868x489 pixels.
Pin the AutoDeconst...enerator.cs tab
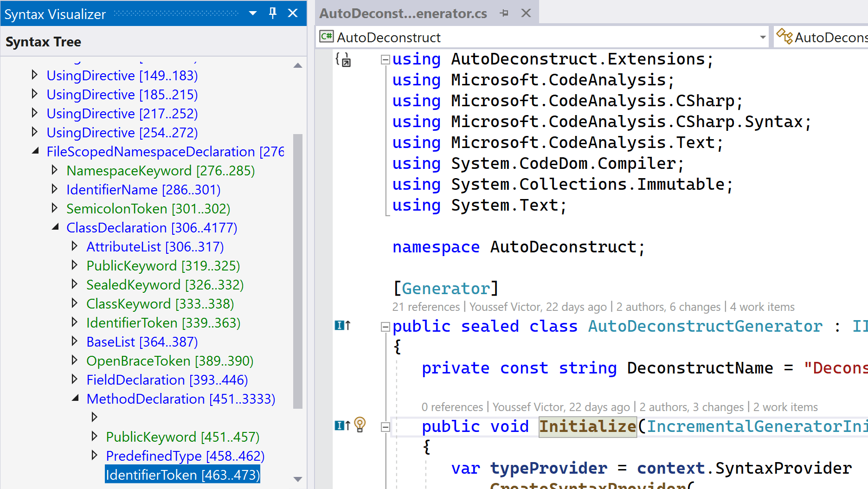(x=504, y=13)
